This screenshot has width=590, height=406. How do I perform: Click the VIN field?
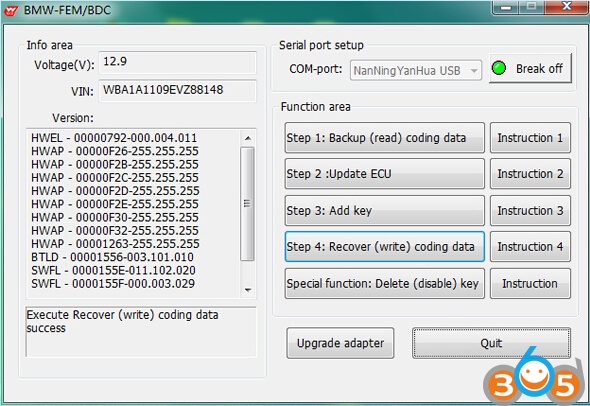[178, 90]
